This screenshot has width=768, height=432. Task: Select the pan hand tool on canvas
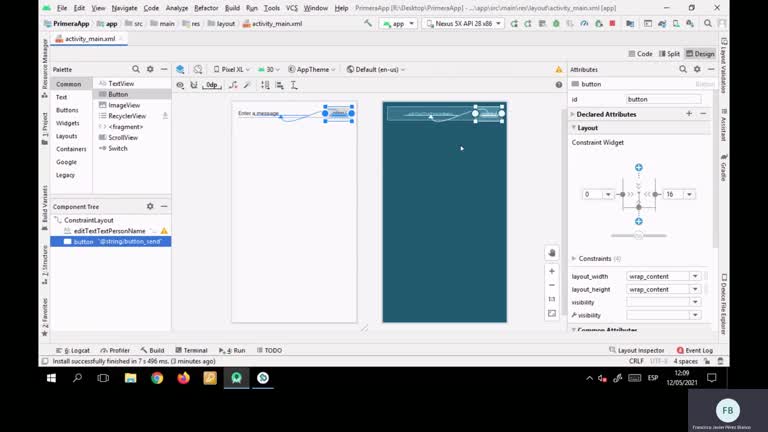point(551,253)
